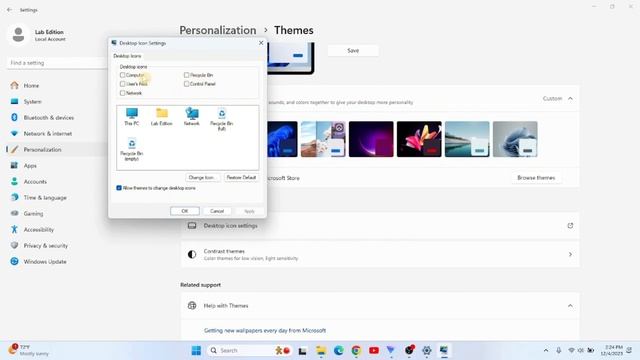This screenshot has width=640, height=360.
Task: Open Desktop icon settings external link
Action: 570,226
